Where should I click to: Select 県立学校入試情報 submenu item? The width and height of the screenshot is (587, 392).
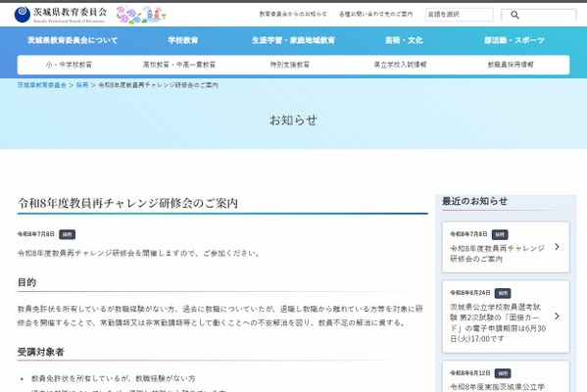(x=400, y=65)
